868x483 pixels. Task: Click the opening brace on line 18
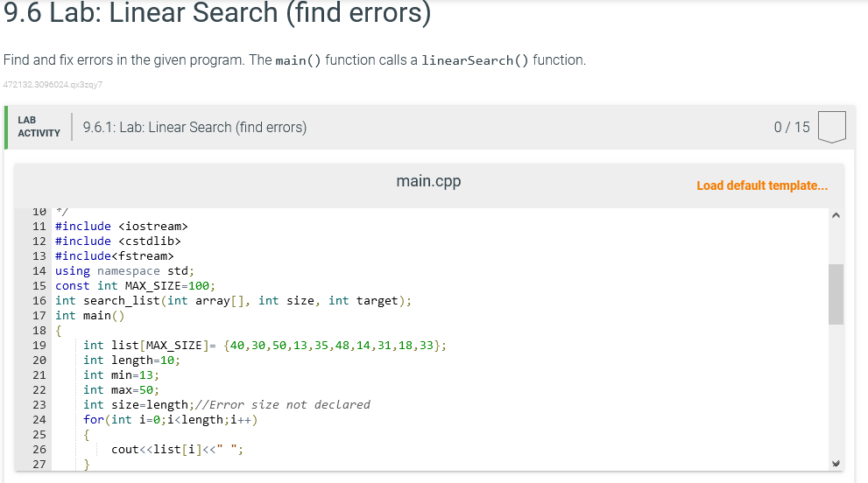[x=58, y=331]
